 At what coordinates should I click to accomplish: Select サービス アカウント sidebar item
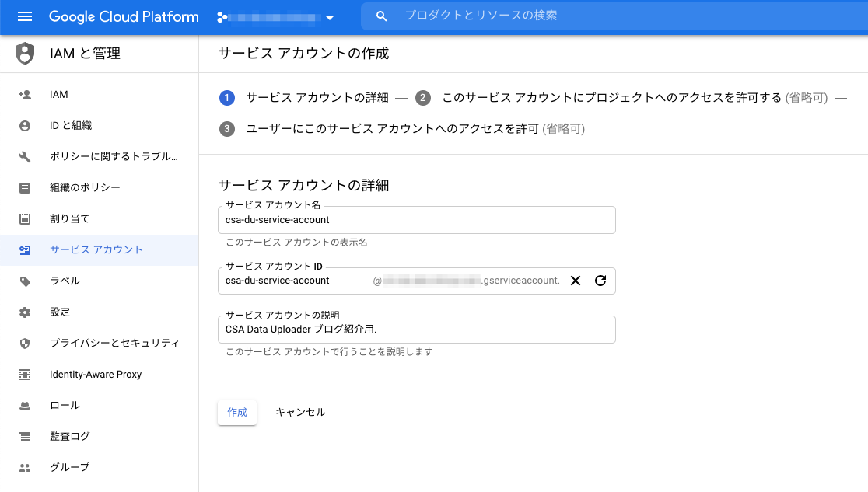click(99, 250)
